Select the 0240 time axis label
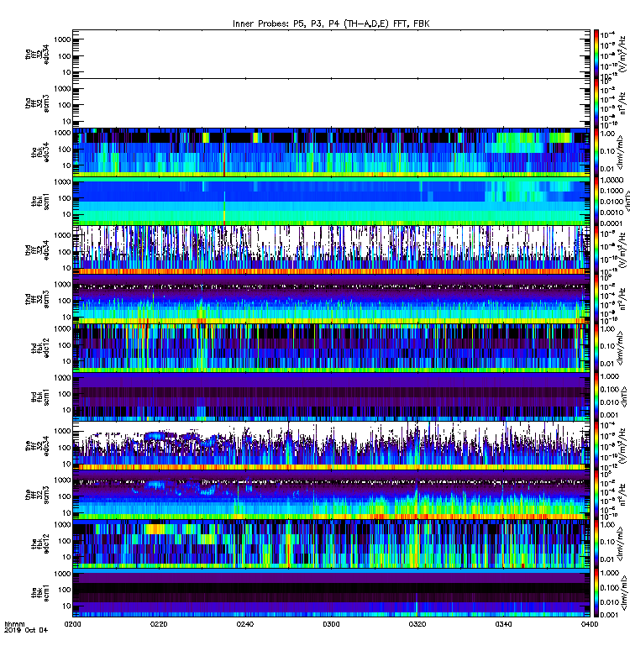The height and width of the screenshot is (672, 630). click(x=244, y=624)
